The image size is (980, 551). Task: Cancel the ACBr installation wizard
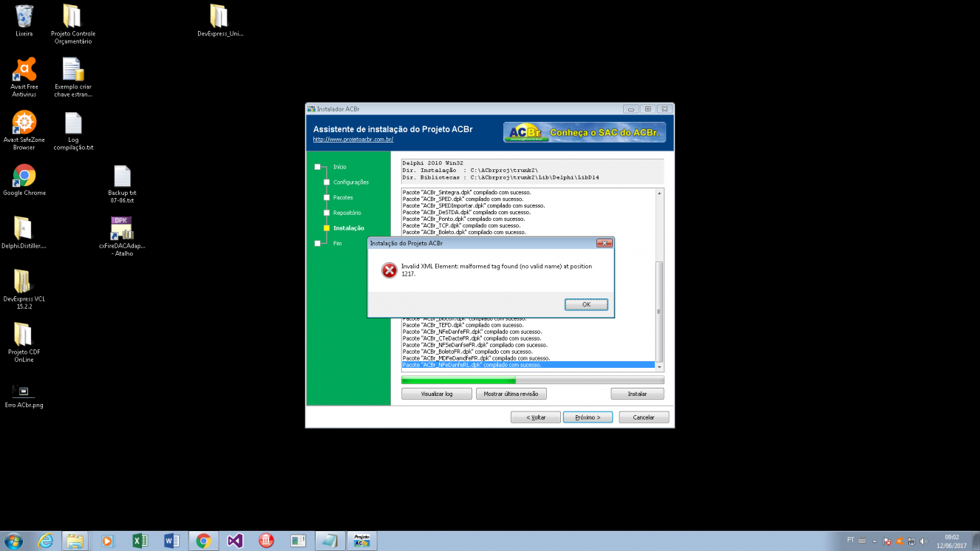point(644,417)
